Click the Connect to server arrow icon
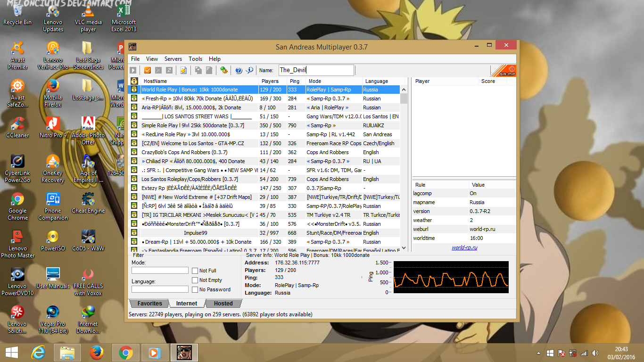644x362 pixels. [x=133, y=70]
